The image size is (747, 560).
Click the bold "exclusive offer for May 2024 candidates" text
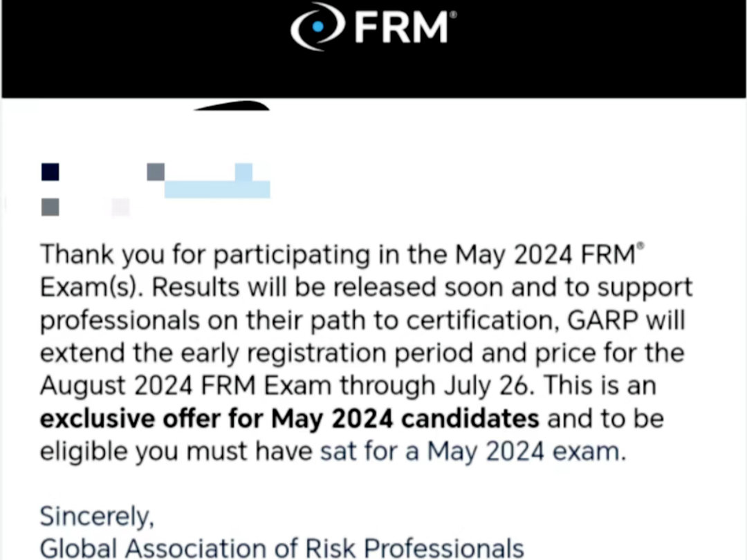289,418
